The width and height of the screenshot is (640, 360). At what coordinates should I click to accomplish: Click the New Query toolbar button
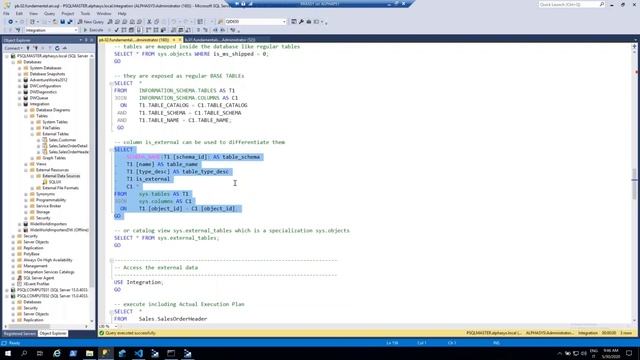(x=91, y=22)
